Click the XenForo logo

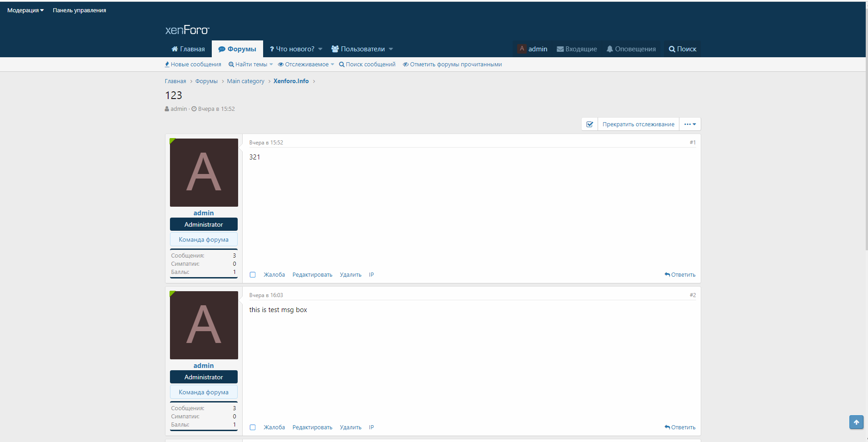[x=187, y=30]
